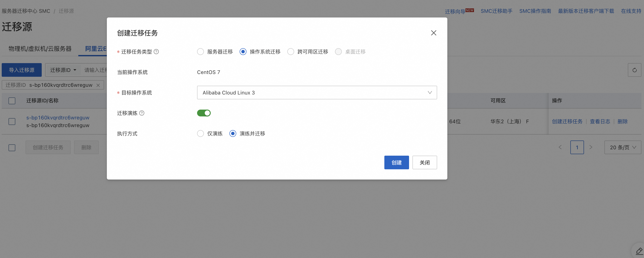644x258 pixels.
Task: Check the table header select-all checkbox
Action: (12, 101)
